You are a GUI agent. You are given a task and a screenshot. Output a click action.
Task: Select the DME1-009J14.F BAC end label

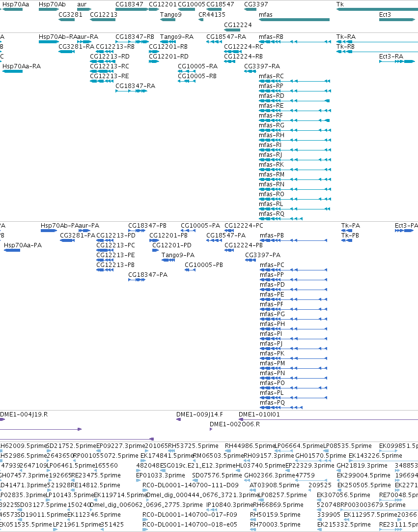(199, 414)
